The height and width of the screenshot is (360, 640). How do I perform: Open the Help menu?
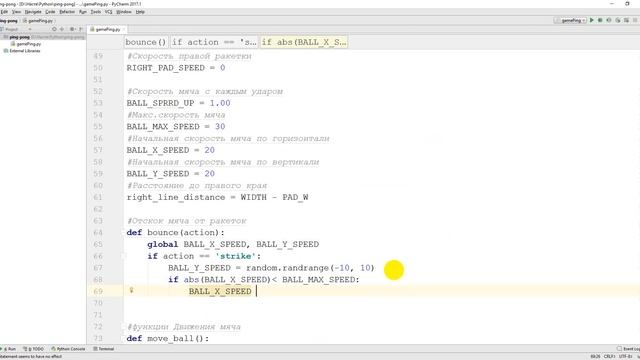140,12
